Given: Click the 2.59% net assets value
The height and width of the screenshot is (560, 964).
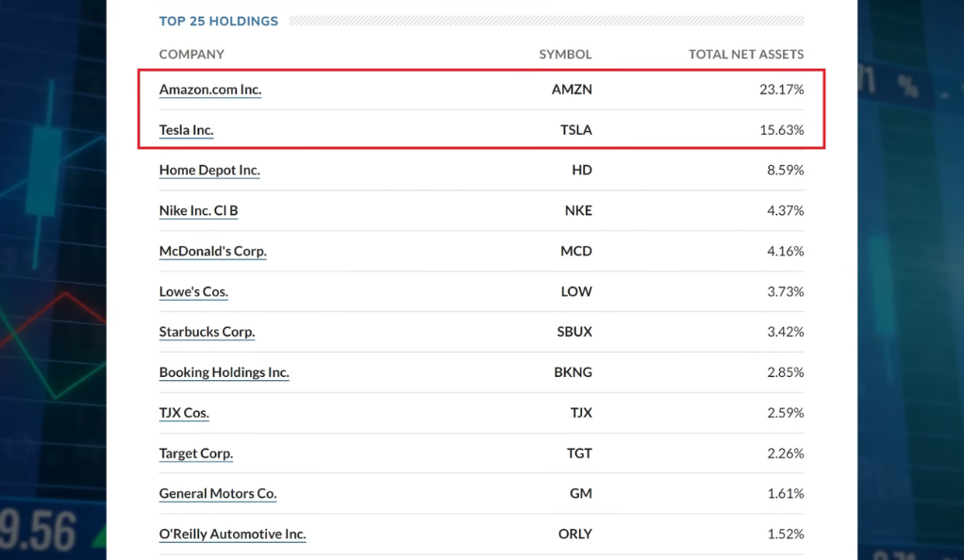Looking at the screenshot, I should click(785, 413).
